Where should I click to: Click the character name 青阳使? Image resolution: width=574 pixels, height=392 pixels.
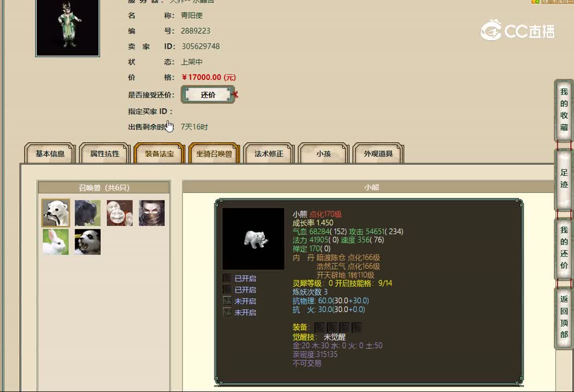point(192,15)
